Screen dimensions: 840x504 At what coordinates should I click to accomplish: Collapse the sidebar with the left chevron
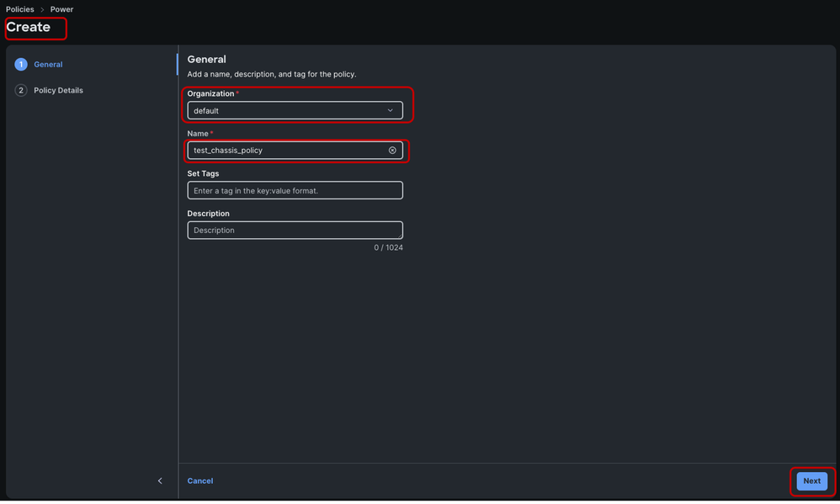point(160,481)
